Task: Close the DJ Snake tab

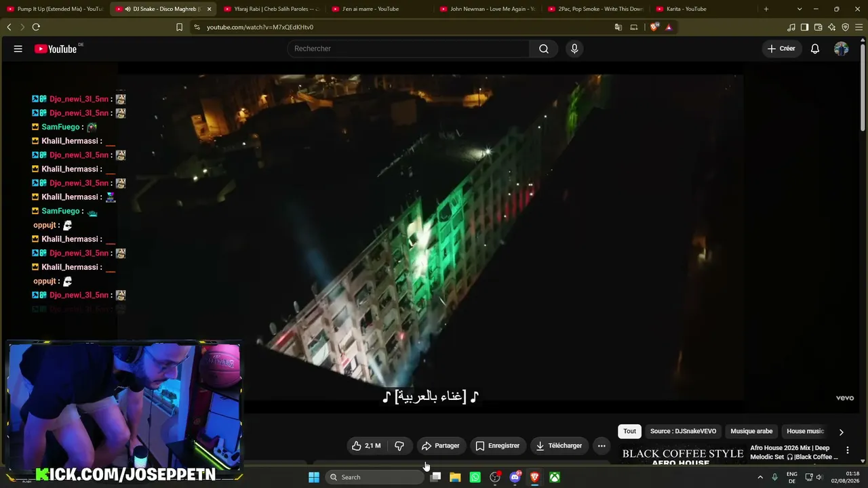Action: (209, 9)
